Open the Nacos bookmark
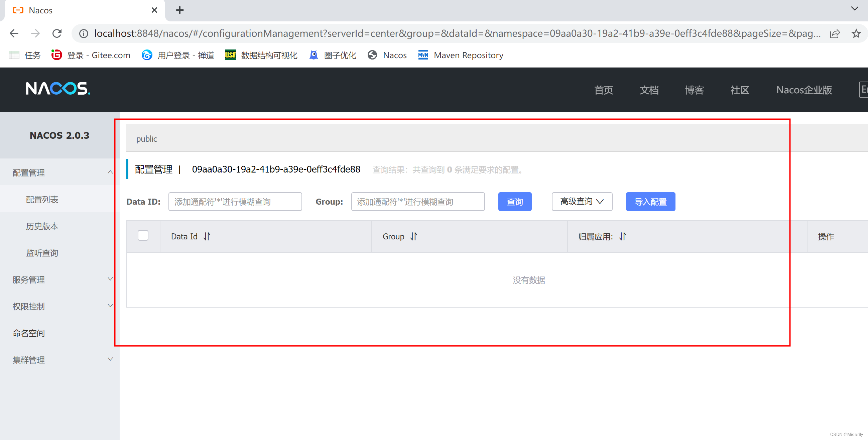This screenshot has height=440, width=868. tap(387, 55)
